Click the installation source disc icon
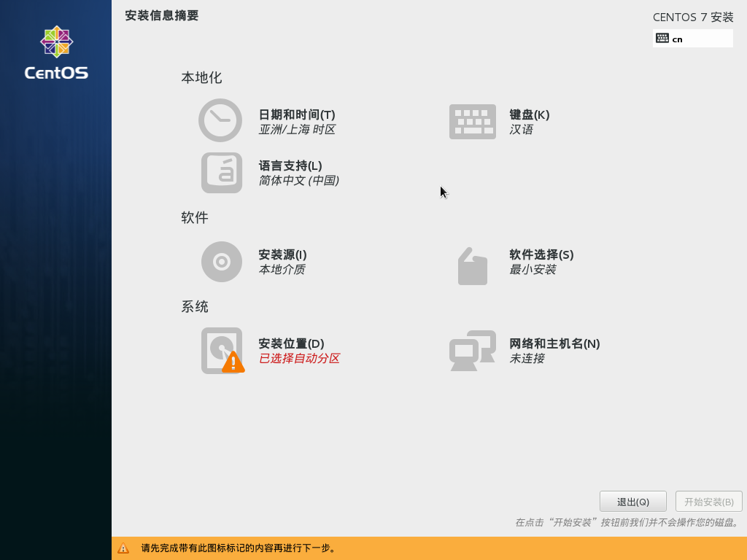Screen dimensions: 747x560 pyautogui.click(x=221, y=262)
